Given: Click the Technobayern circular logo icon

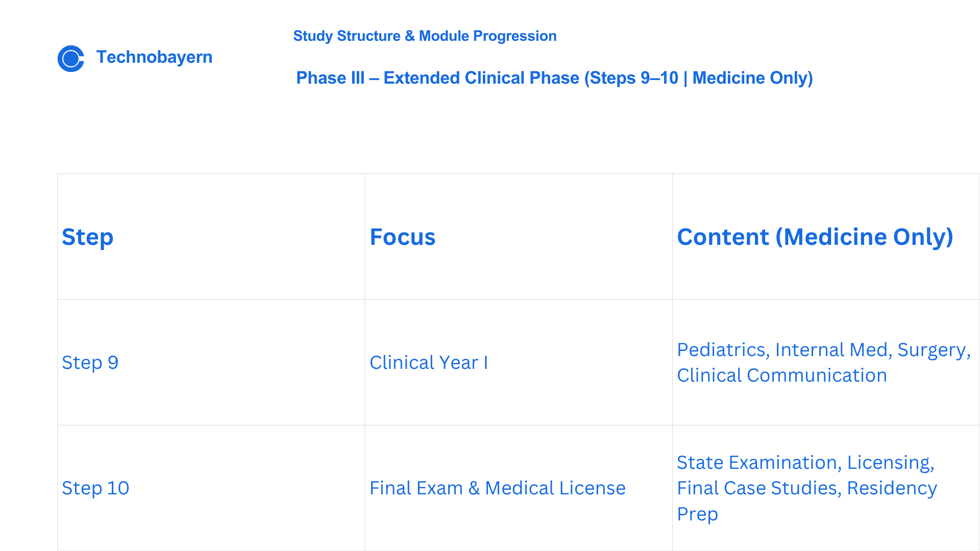Looking at the screenshot, I should [x=71, y=59].
